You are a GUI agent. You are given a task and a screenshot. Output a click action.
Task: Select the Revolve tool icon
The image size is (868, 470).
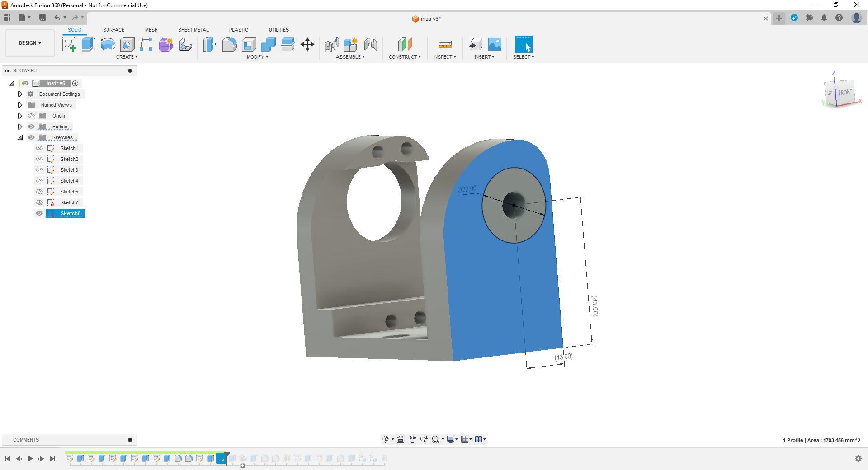pos(108,44)
